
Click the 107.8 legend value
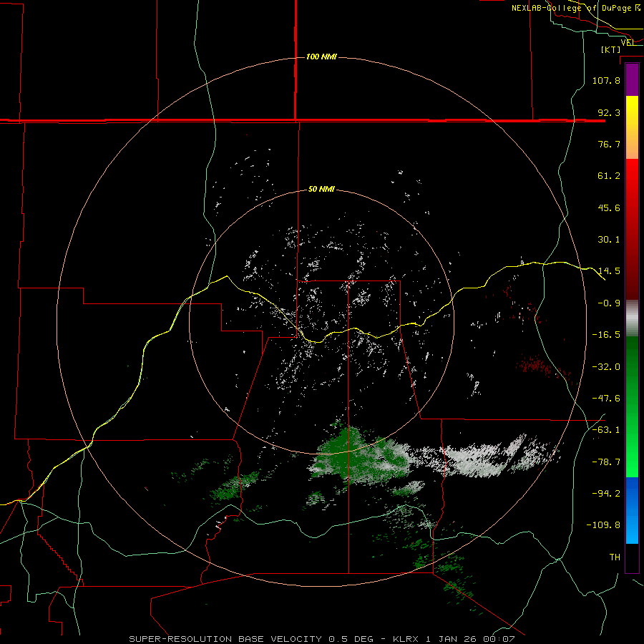(606, 80)
